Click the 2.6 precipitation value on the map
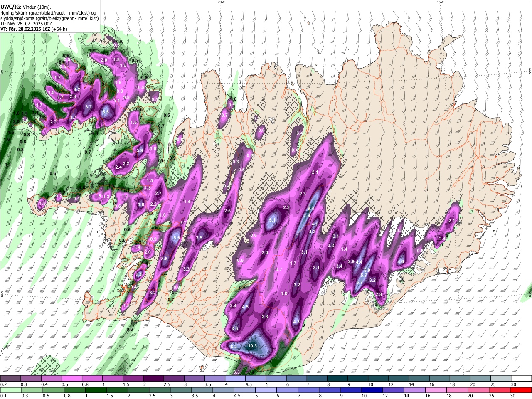Screen dimensions: 532x399 [x=227, y=211]
